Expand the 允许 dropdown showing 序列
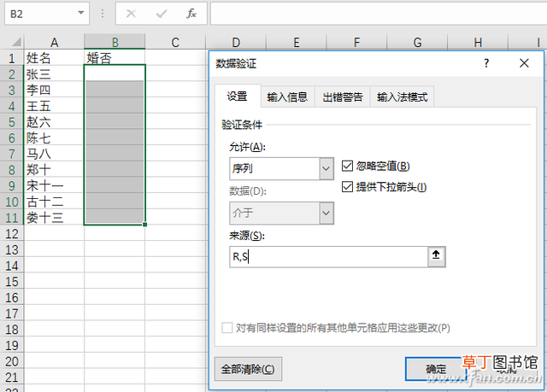 click(326, 168)
